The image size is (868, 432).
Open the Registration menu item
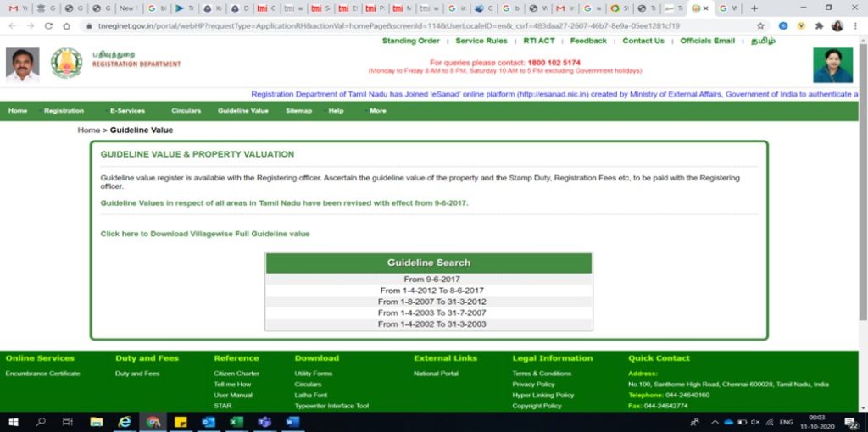(x=64, y=111)
